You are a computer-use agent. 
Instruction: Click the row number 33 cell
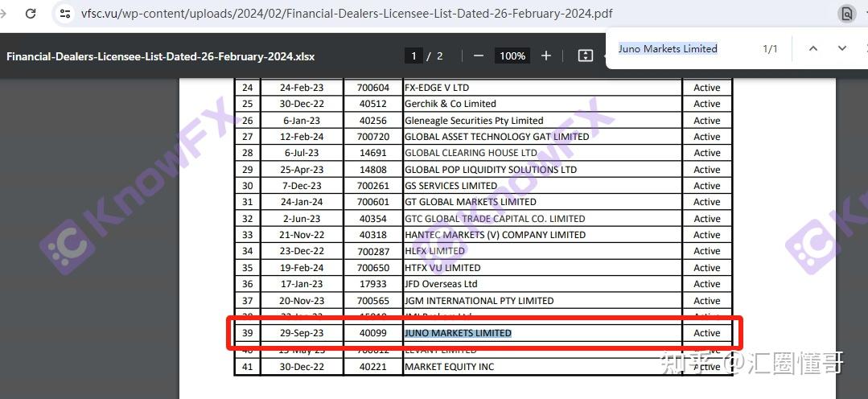[248, 235]
